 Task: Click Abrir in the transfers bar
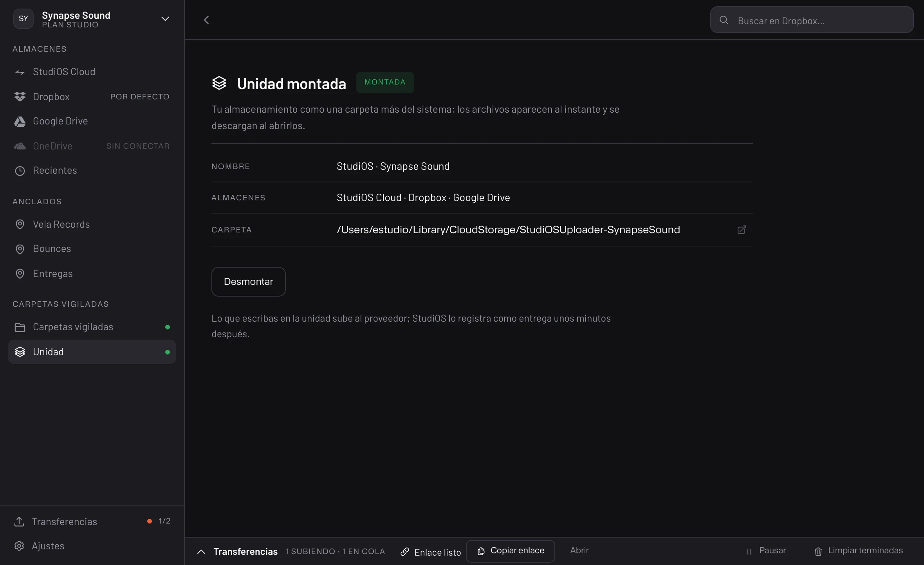pyautogui.click(x=579, y=551)
